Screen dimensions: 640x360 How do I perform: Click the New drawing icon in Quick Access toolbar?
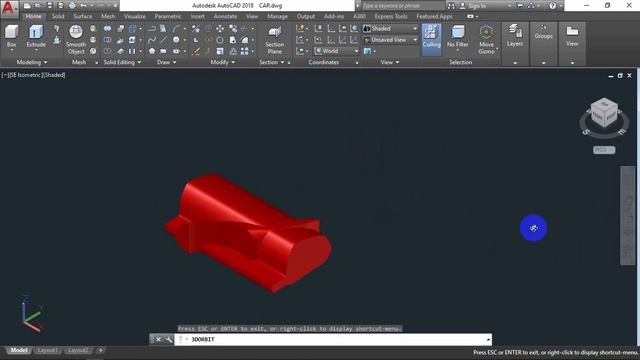[x=27, y=6]
